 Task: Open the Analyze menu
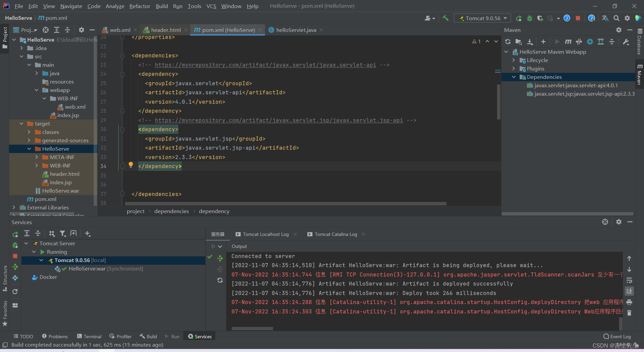[x=115, y=6]
